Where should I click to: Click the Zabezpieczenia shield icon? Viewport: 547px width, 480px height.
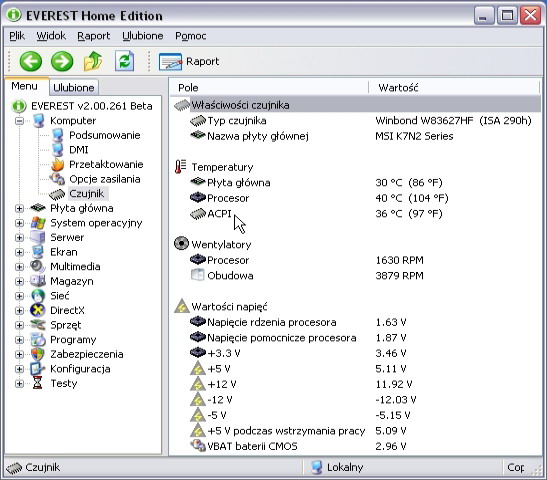[38, 354]
